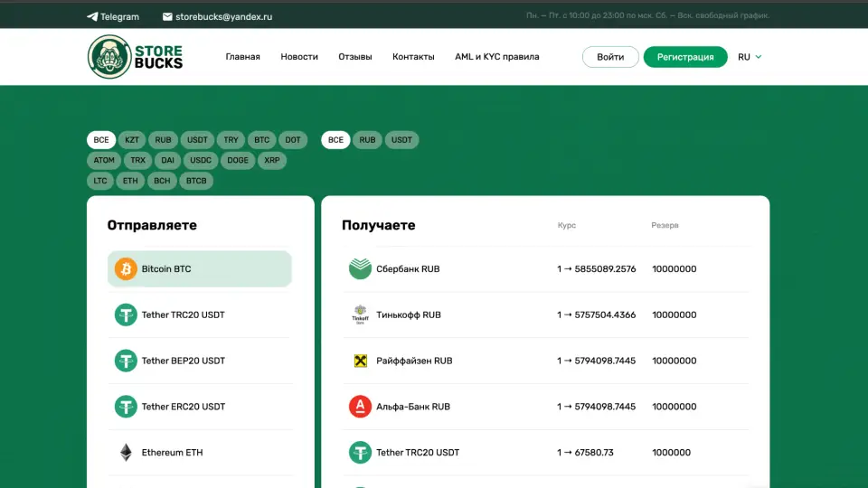
Task: Open the Telegram paper-plane icon
Action: coord(92,16)
